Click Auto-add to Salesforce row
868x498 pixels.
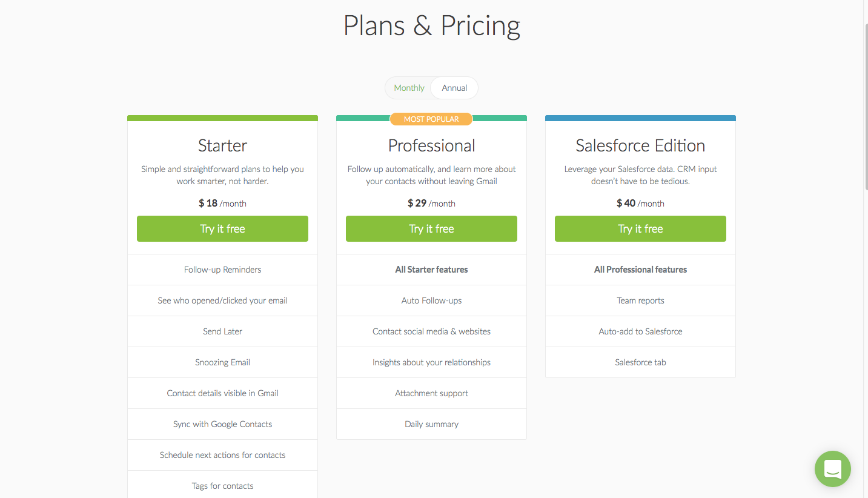pyautogui.click(x=640, y=331)
